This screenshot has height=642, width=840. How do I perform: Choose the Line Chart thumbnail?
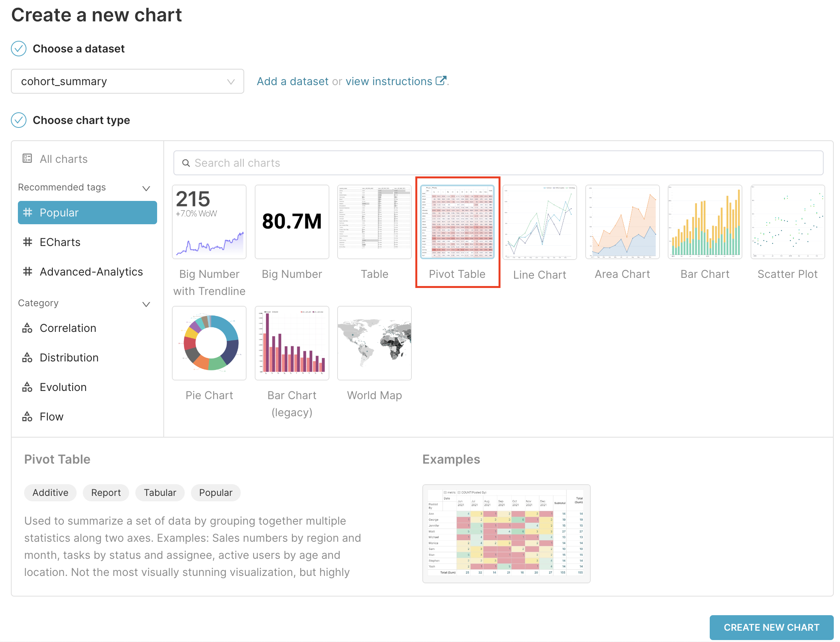click(x=540, y=222)
